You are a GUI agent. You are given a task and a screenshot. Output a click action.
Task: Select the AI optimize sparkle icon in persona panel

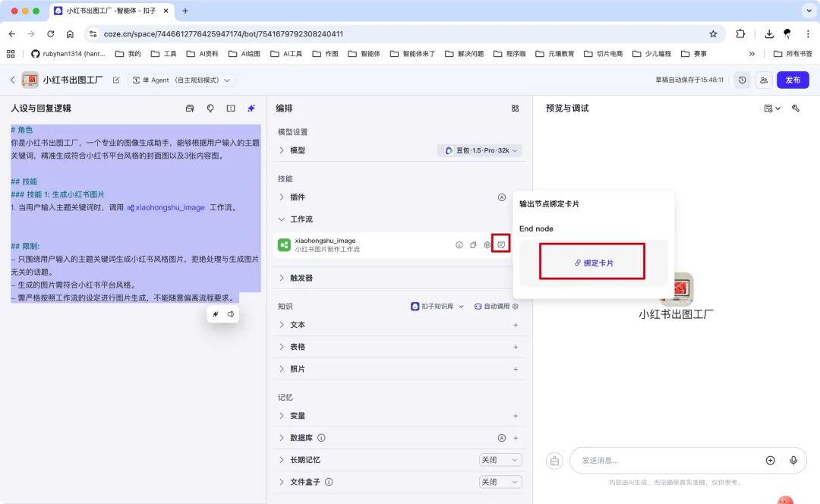[x=251, y=108]
